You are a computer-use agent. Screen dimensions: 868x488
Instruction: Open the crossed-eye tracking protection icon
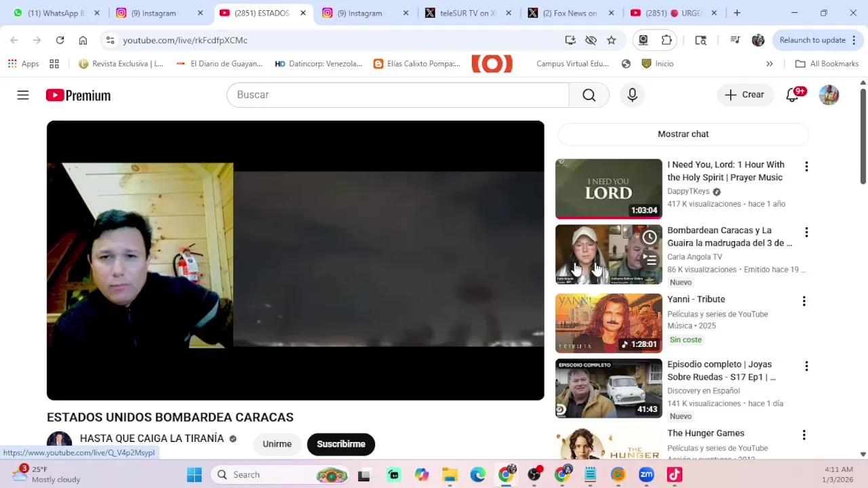591,40
